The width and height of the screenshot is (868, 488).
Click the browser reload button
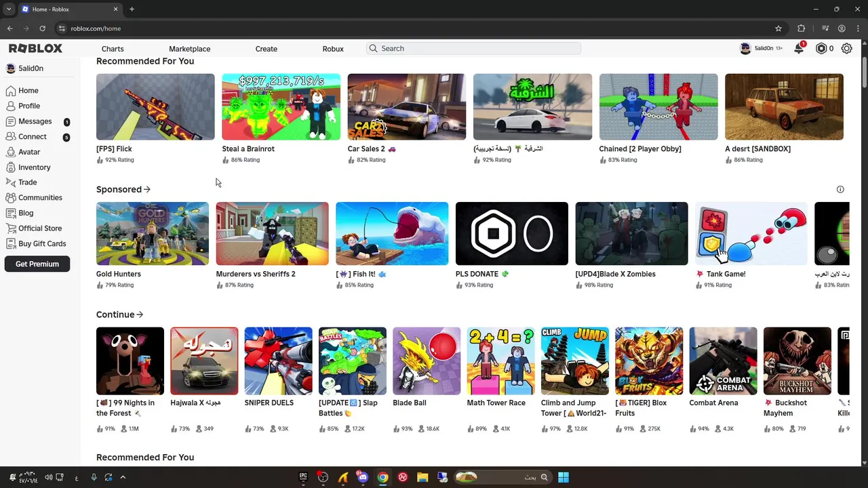tap(42, 28)
